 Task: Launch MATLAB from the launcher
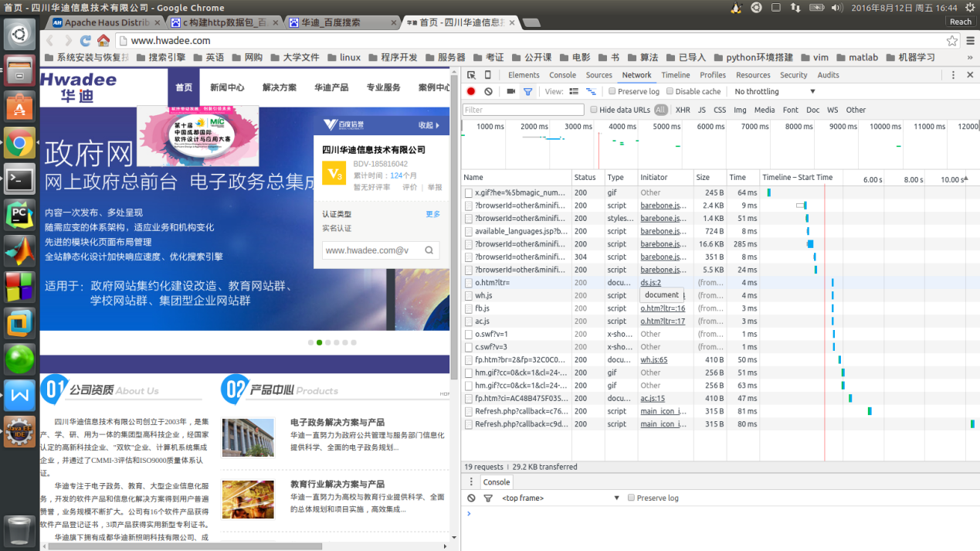coord(19,250)
